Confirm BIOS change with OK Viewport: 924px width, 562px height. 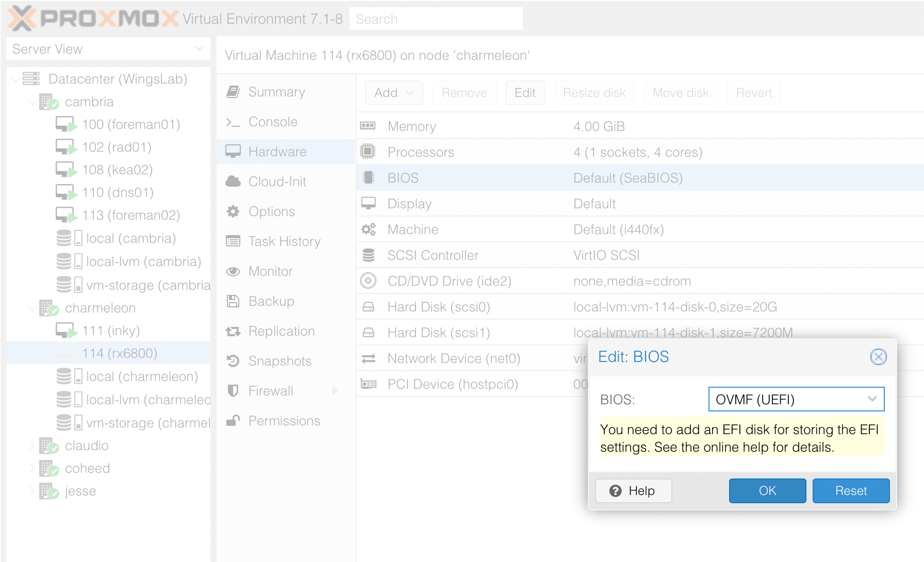pyautogui.click(x=767, y=490)
